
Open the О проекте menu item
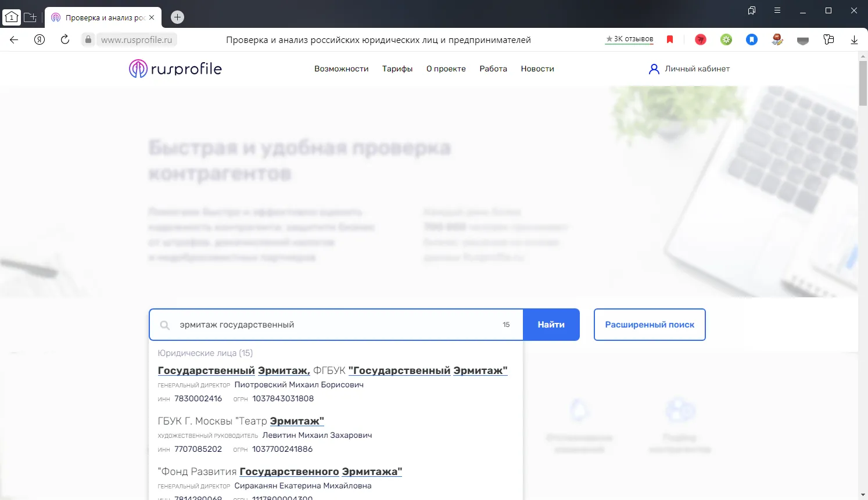point(446,69)
